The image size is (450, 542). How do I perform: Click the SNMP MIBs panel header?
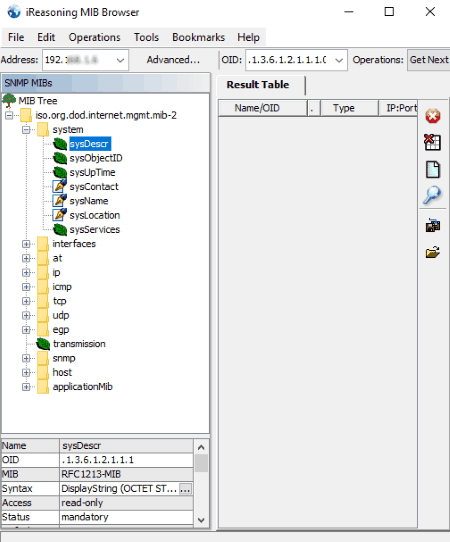[105, 83]
